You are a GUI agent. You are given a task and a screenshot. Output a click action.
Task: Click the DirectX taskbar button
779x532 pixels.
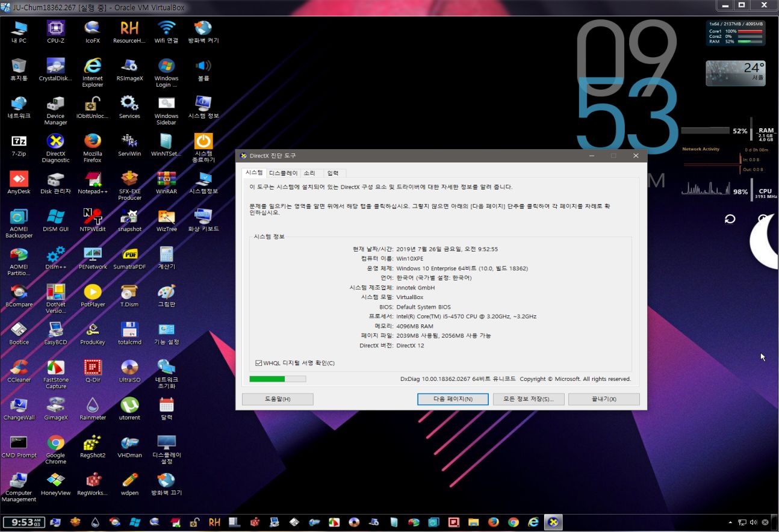click(553, 522)
